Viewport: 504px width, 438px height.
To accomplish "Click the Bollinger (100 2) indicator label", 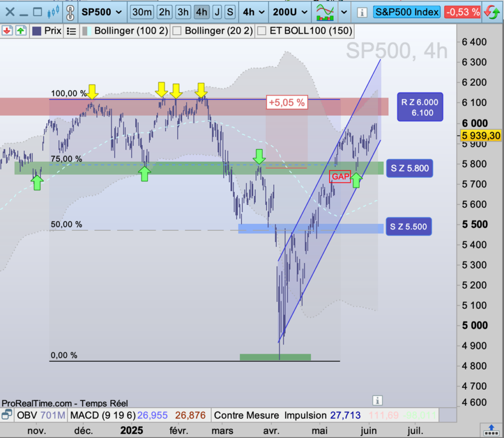I will (x=131, y=31).
